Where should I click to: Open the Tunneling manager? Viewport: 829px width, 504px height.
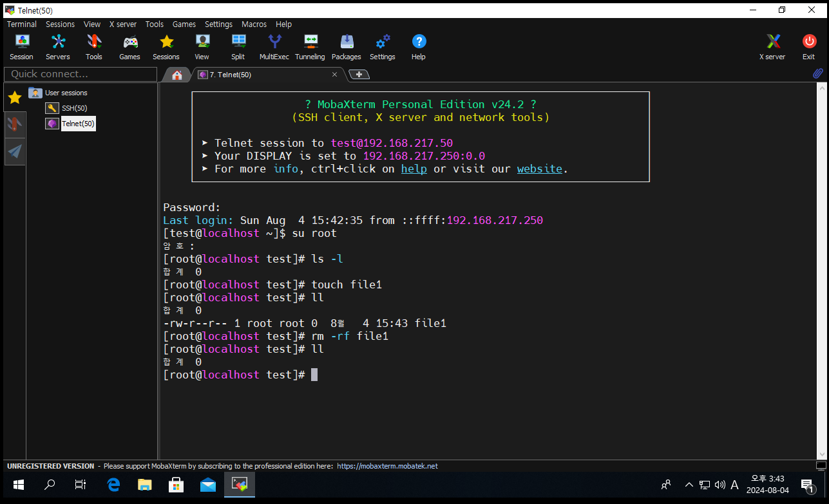coord(310,47)
